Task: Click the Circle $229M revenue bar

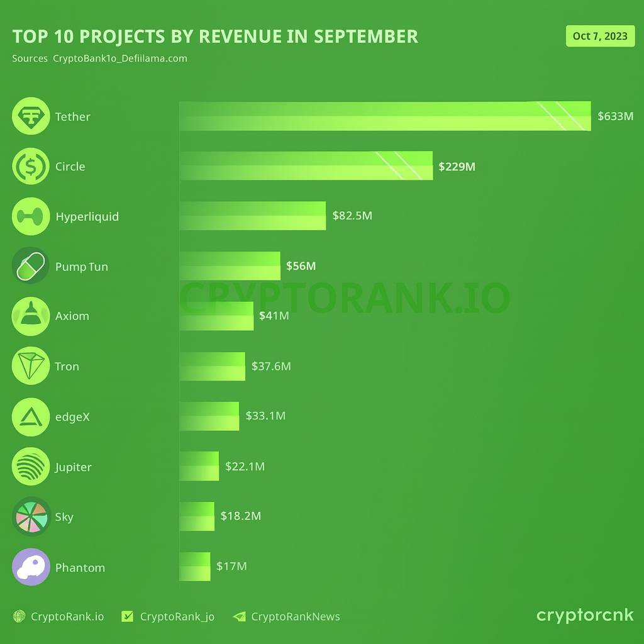Action: point(306,166)
